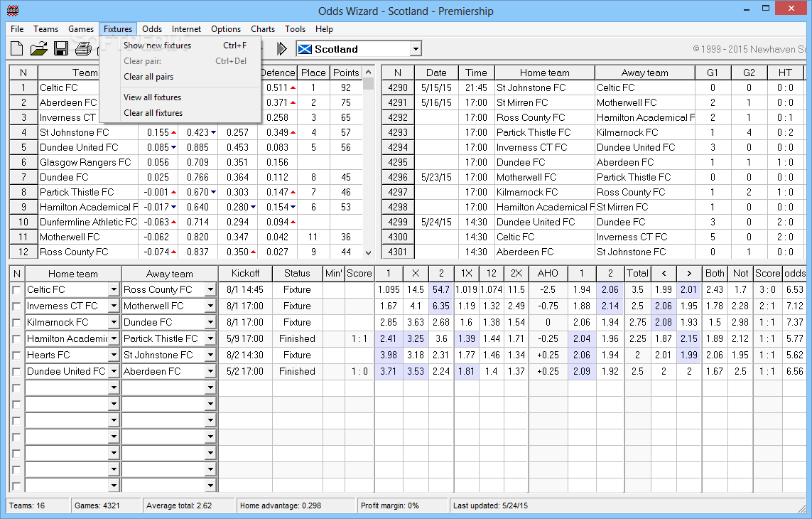Tick the checkbox on first empty fixture row
812x519 pixels.
click(x=16, y=388)
